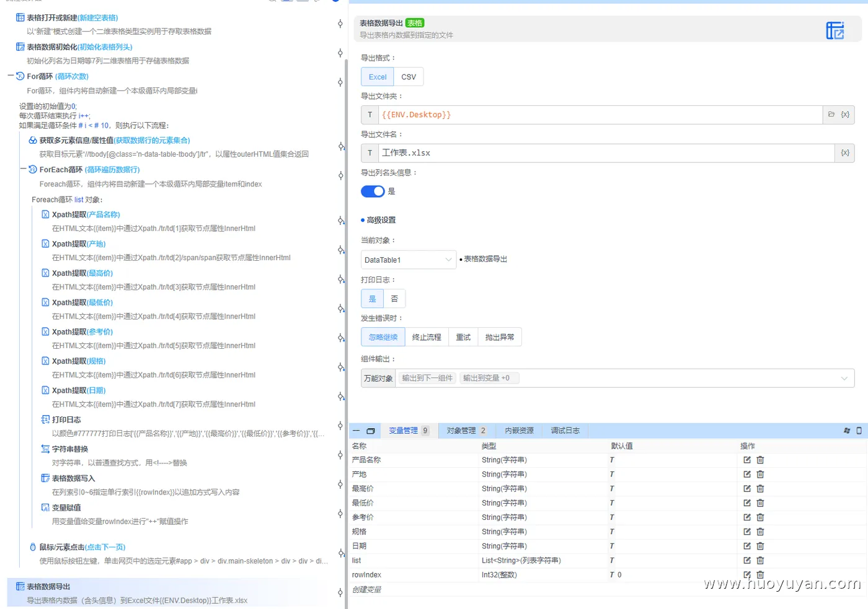868x609 pixels.
Task: Click the For循环 step icon
Action: [x=20, y=76]
